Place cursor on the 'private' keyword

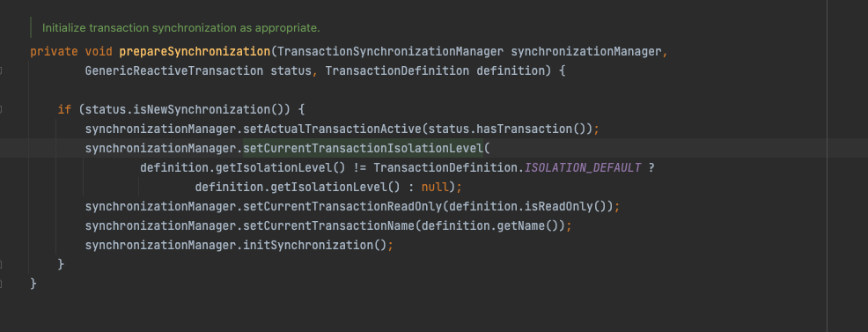[55, 52]
